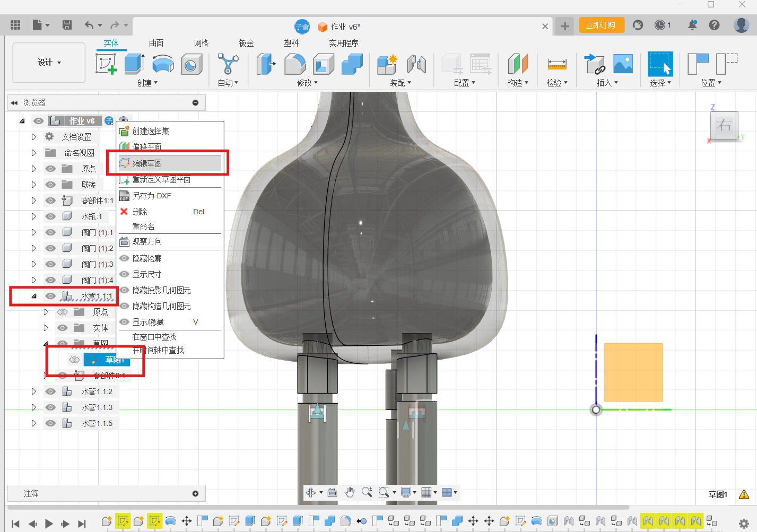Expand the 零部件1:1 node
The height and width of the screenshot is (532, 757).
33,200
